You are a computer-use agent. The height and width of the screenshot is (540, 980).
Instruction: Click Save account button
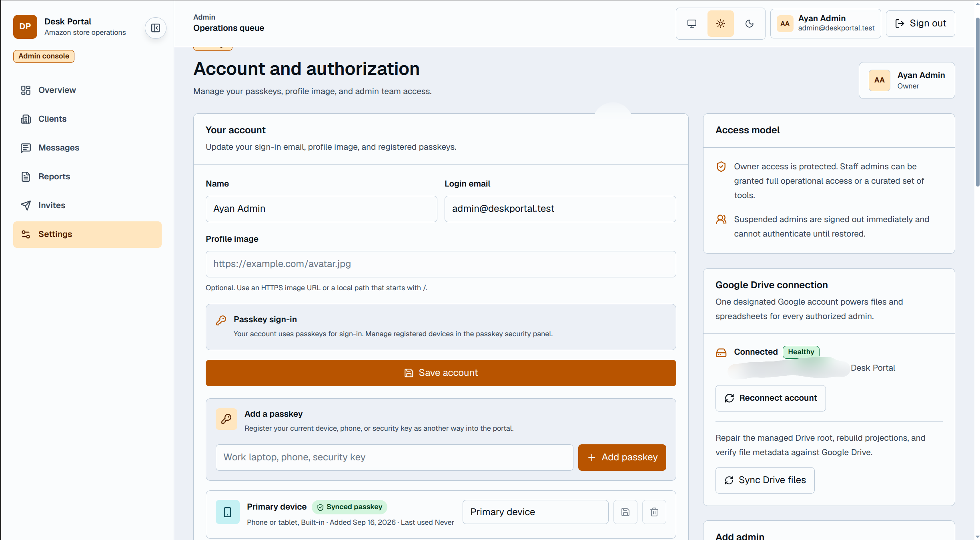pyautogui.click(x=441, y=373)
